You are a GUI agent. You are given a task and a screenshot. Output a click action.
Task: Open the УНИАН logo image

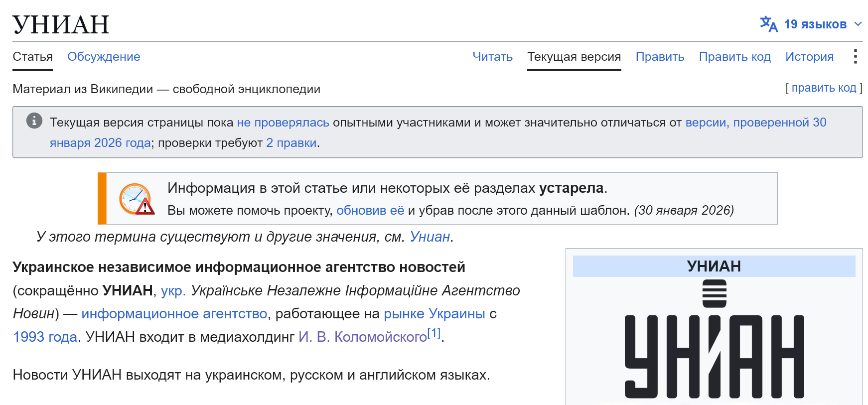(x=714, y=339)
